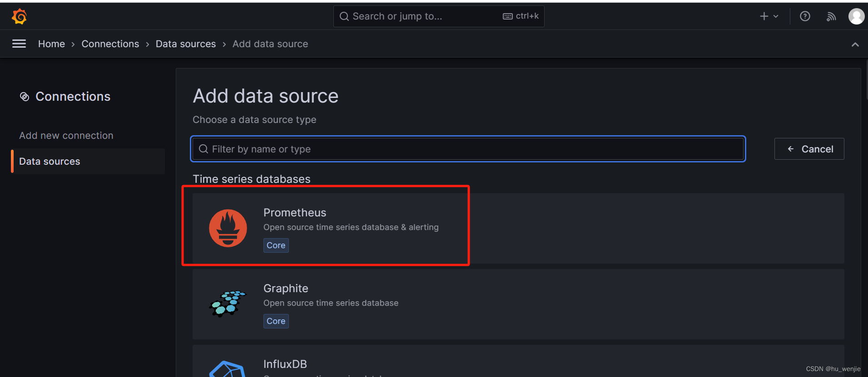Image resolution: width=868 pixels, height=377 pixels.
Task: Click the InfluxDB logo icon
Action: tap(228, 369)
